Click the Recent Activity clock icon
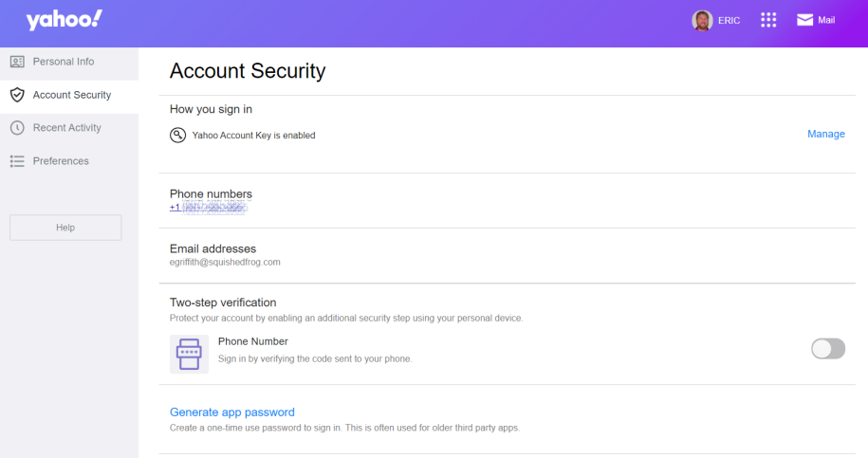 point(17,128)
